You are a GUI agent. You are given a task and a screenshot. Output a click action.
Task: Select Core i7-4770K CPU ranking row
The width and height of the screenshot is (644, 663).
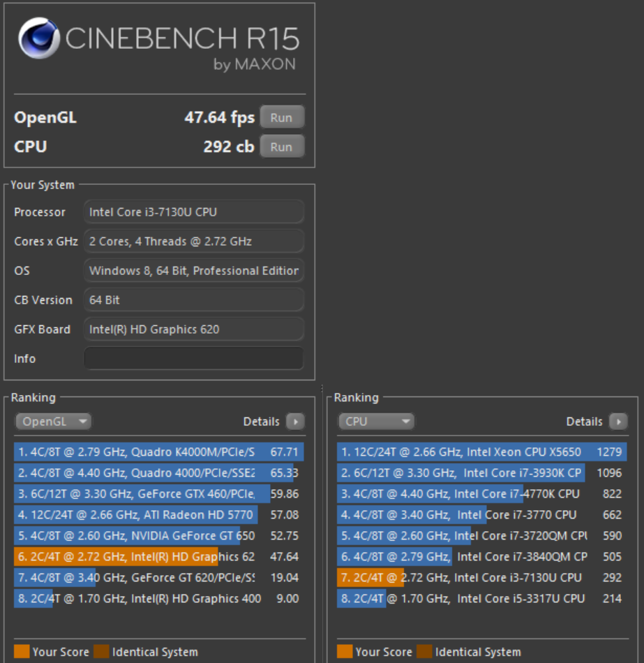(481, 494)
